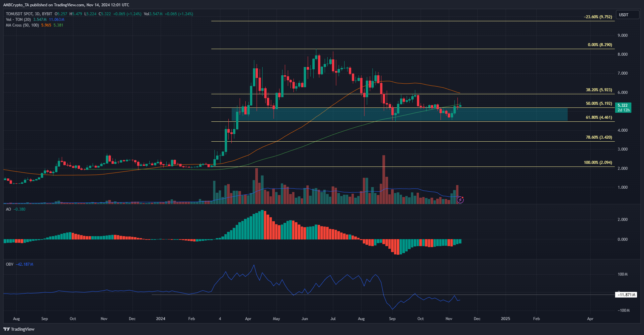Click the 100.00% (2.094) Fibonacci label
This screenshot has width=644, height=335.
[598, 163]
